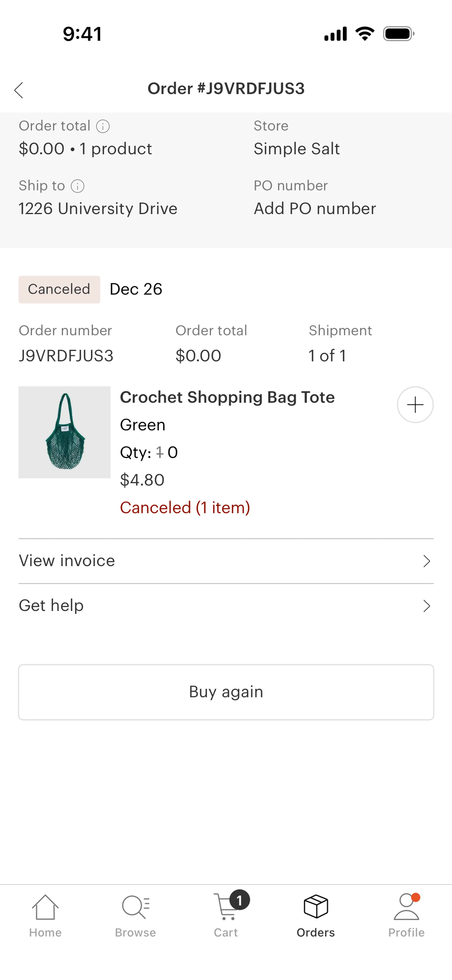The image size is (452, 980).
Task: Tap the Canceled status badge
Action: [59, 290]
